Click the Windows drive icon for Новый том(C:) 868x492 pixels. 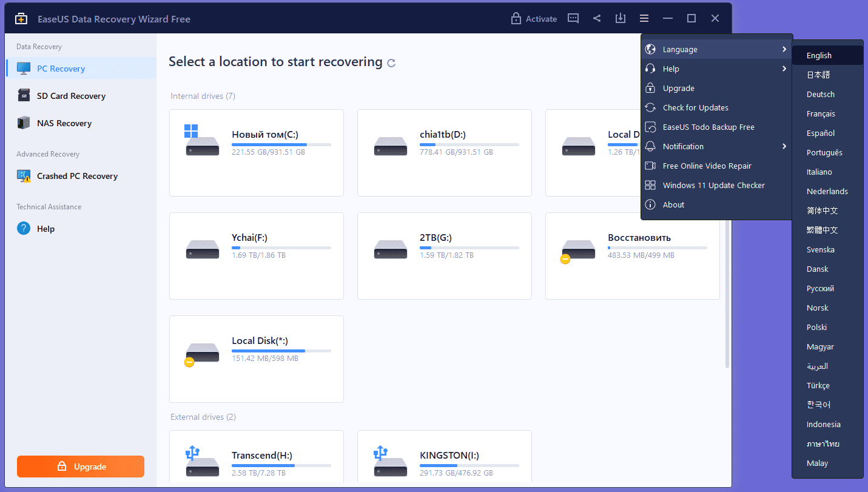point(202,140)
